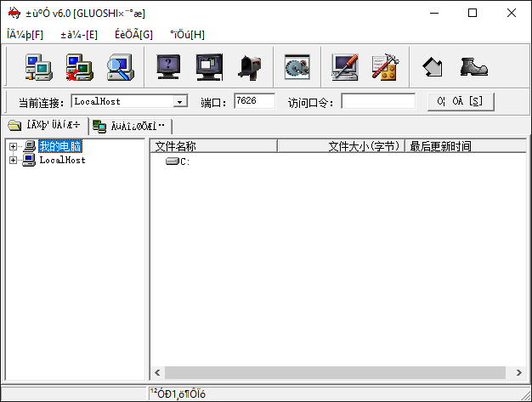This screenshot has width=532, height=402.
Task: Click the add host computer icon
Action: (38, 66)
